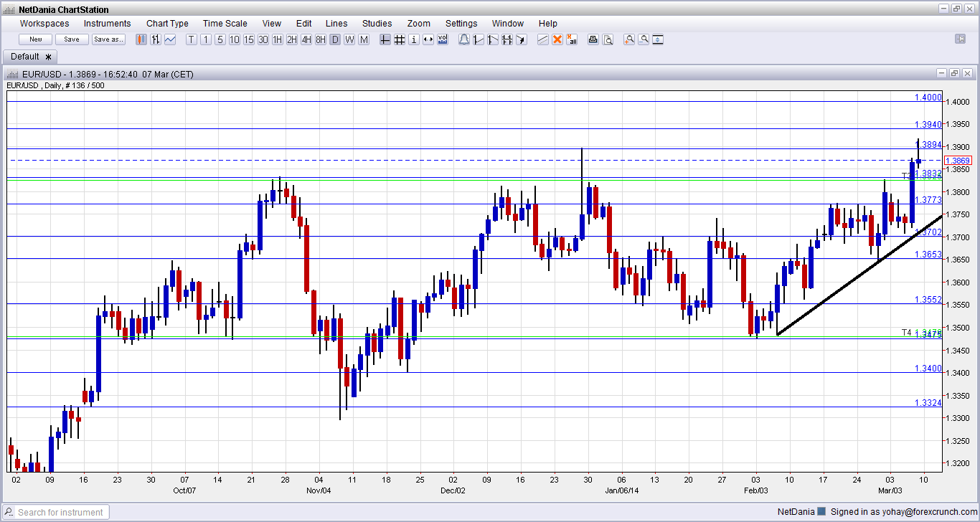The image size is (980, 522).
Task: Click the Save button
Action: [x=72, y=39]
